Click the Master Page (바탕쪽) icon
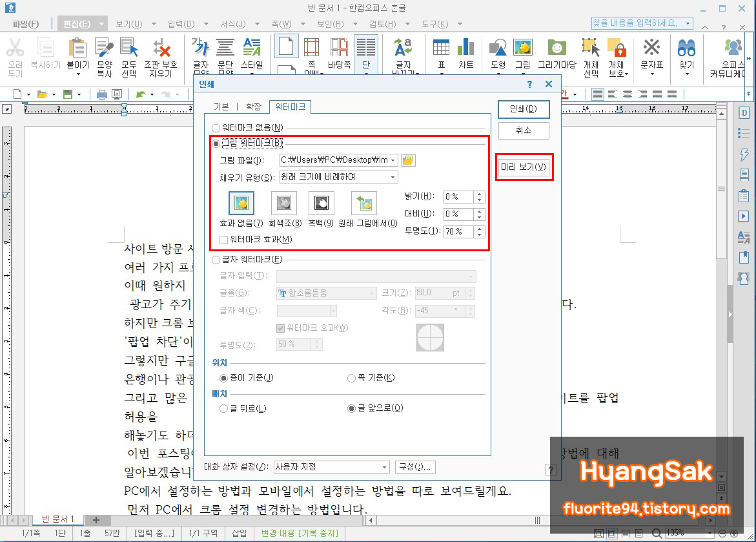Image resolution: width=756 pixels, height=542 pixels. [x=339, y=48]
